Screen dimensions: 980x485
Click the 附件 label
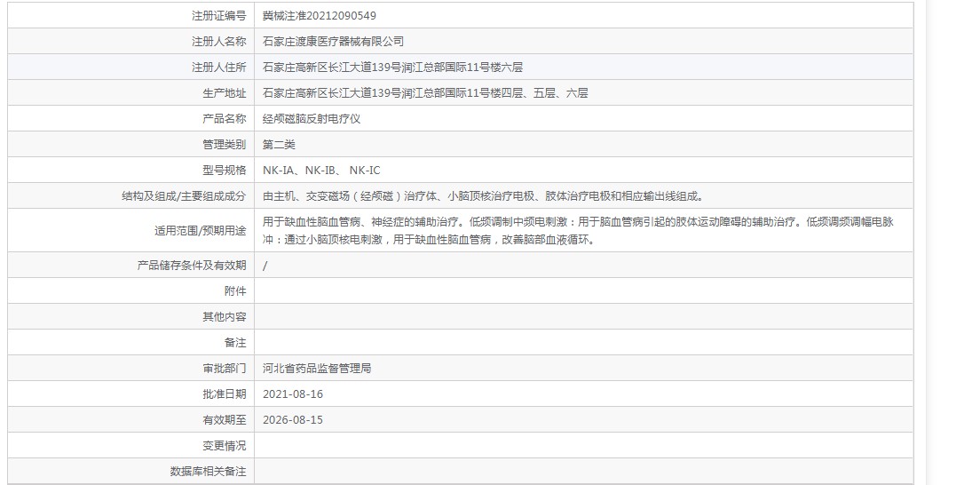point(235,291)
